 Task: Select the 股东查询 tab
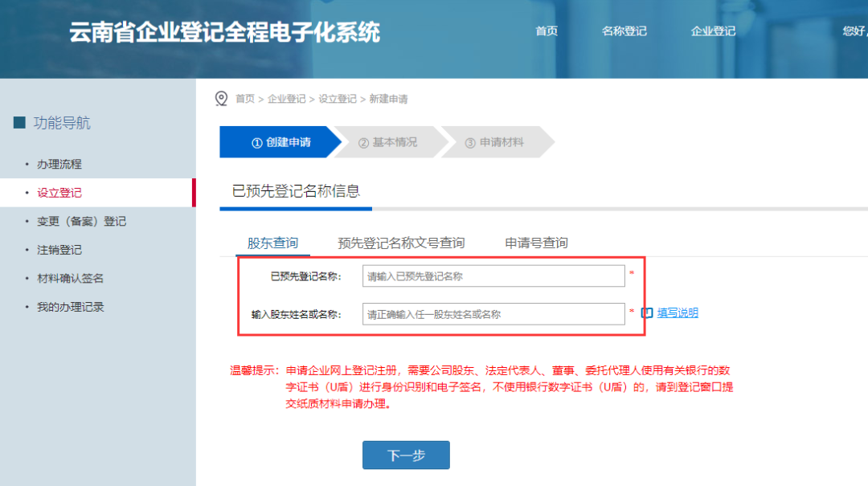272,243
